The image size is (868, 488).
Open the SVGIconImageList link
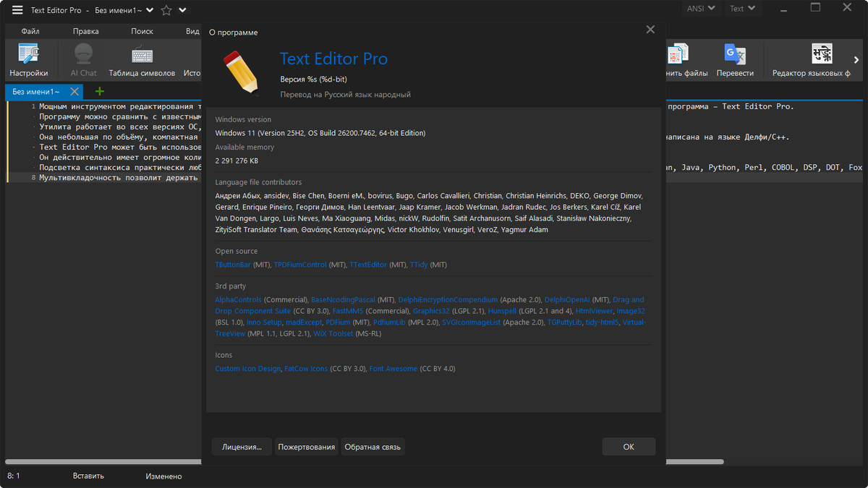tap(471, 322)
